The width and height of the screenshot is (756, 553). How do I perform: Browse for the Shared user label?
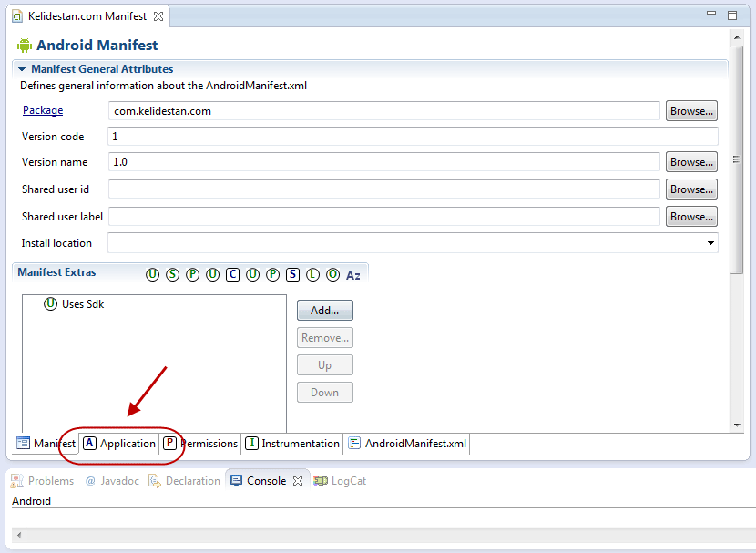click(691, 217)
